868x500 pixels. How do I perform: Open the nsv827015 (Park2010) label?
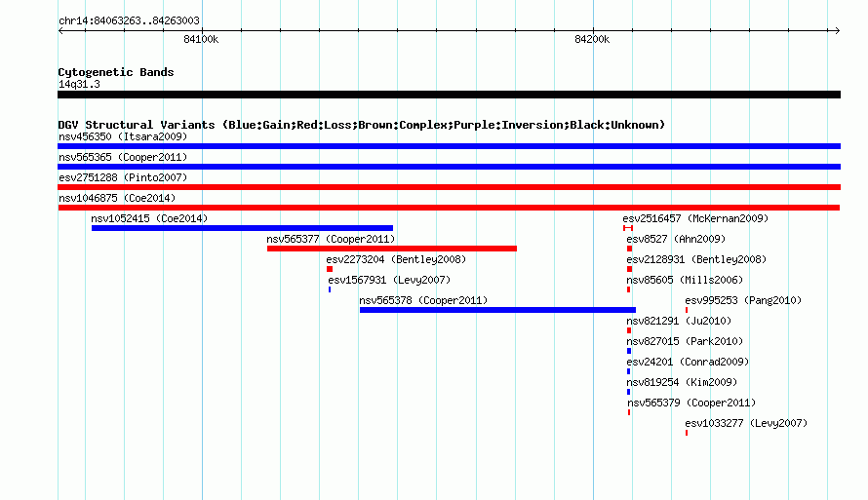pos(685,341)
